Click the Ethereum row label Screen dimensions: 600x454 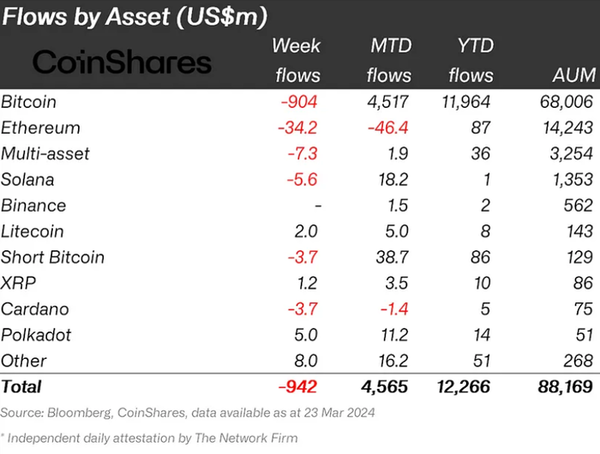(41, 127)
